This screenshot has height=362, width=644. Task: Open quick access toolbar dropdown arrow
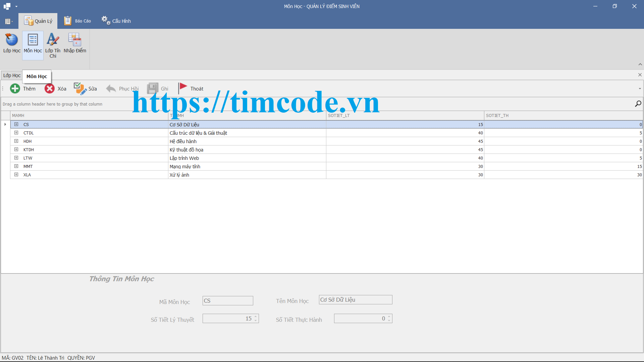tap(16, 6)
